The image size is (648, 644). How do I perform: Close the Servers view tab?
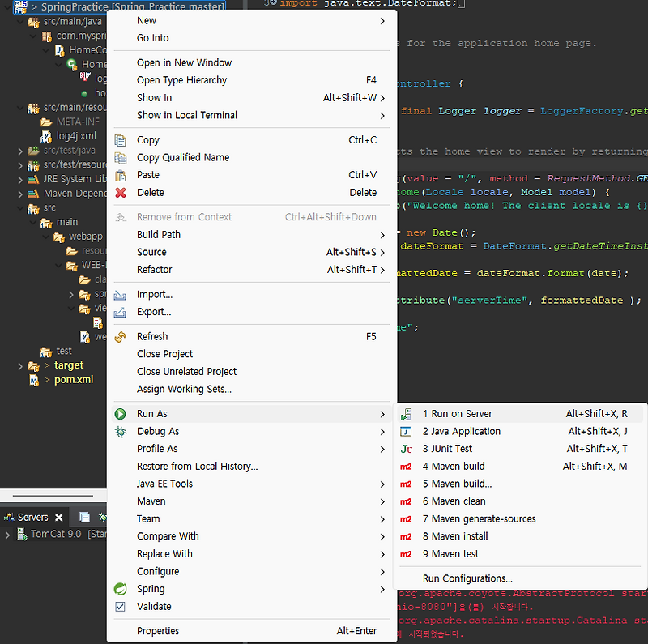click(59, 518)
